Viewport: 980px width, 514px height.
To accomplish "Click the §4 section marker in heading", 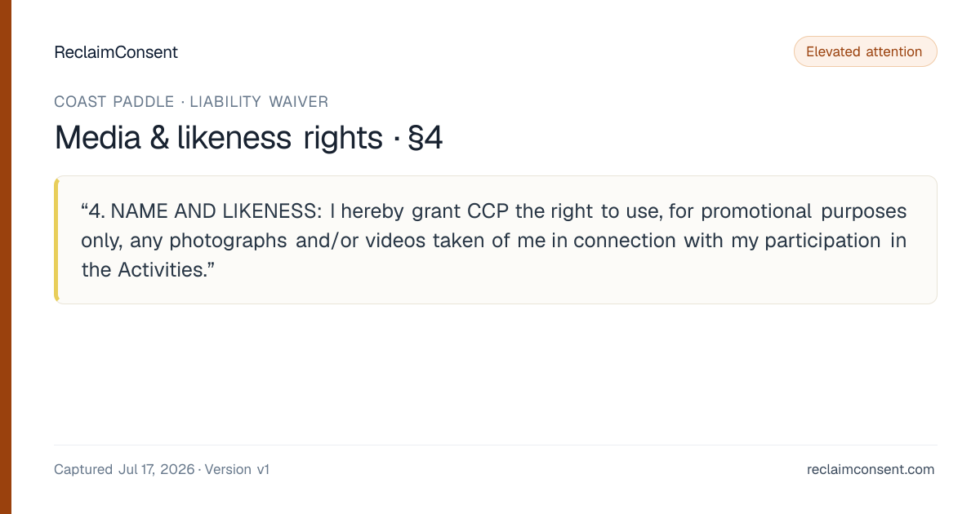I will [x=425, y=138].
